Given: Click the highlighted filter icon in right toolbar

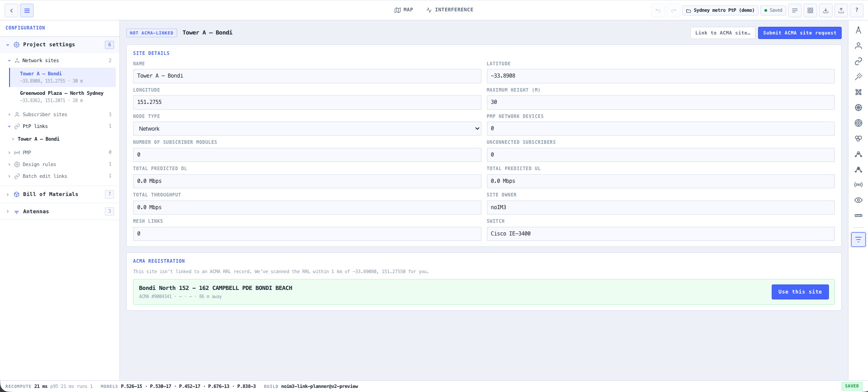Looking at the screenshot, I should [858, 239].
